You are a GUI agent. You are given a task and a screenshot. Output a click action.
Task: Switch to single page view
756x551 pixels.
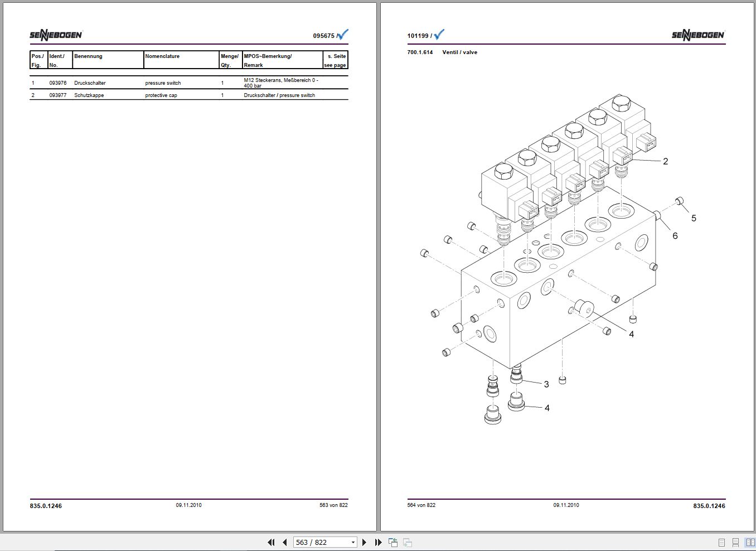[x=722, y=542]
